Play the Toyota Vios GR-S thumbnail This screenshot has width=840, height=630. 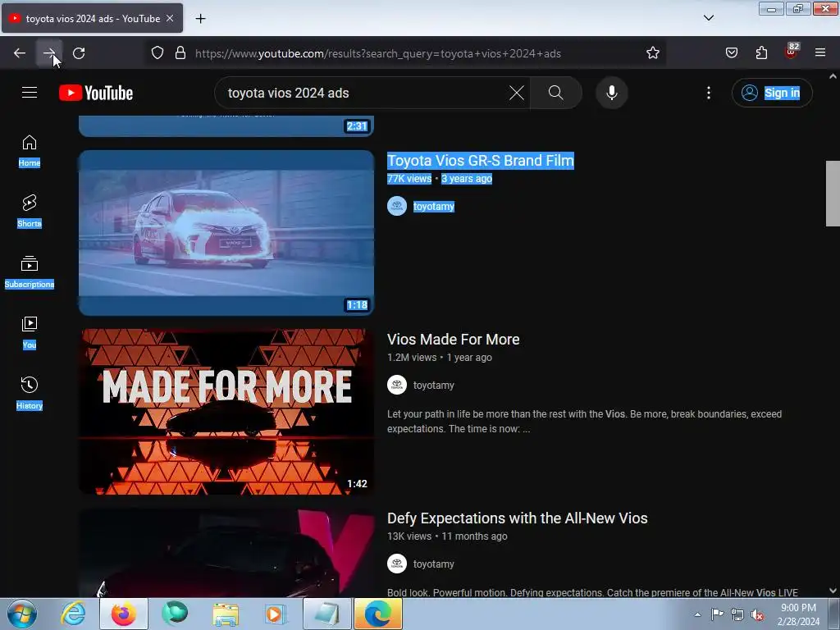(x=226, y=232)
